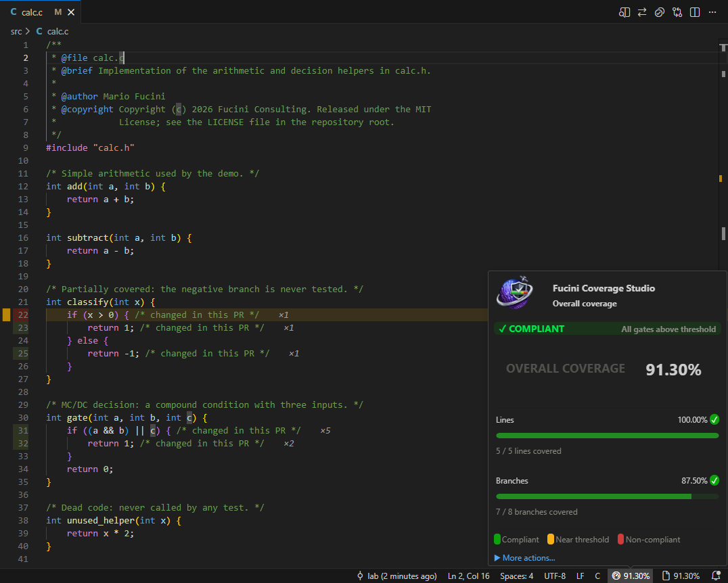The height and width of the screenshot is (583, 728).
Task: Click the src breadcrumb segment
Action: coord(16,31)
